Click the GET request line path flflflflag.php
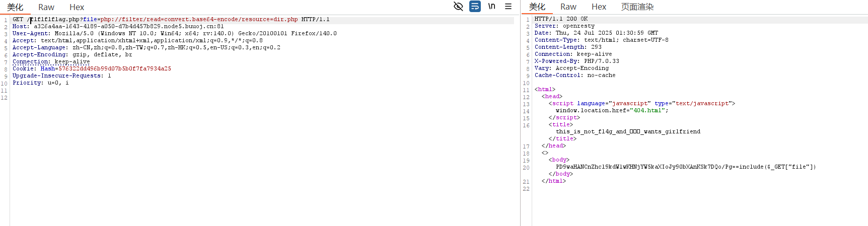Screen dimensions: 868x226 tap(55, 20)
